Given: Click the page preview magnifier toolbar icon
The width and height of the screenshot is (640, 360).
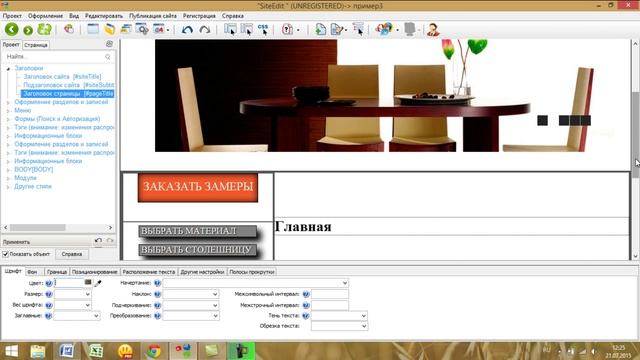Looking at the screenshot, I should pos(142,29).
